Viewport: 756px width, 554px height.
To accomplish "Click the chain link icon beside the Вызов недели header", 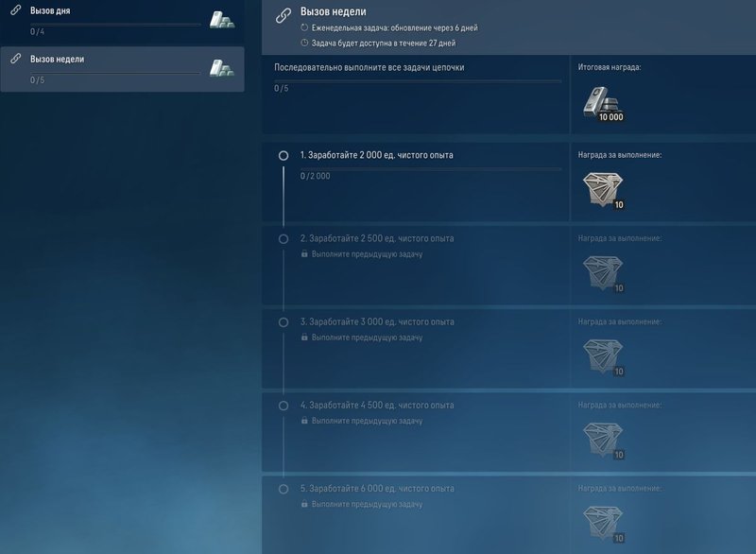I will 283,15.
